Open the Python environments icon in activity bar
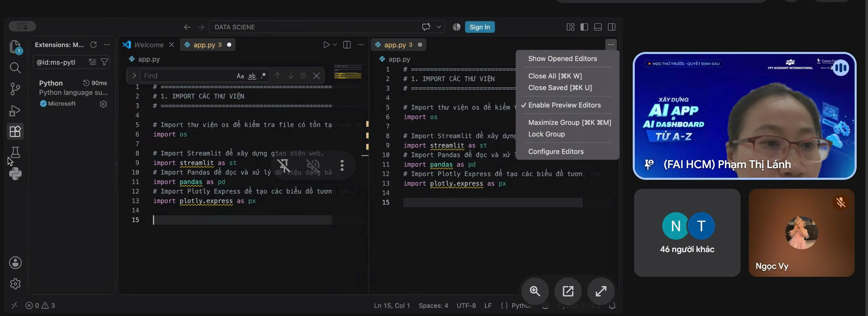The width and height of the screenshot is (868, 316). 15,174
